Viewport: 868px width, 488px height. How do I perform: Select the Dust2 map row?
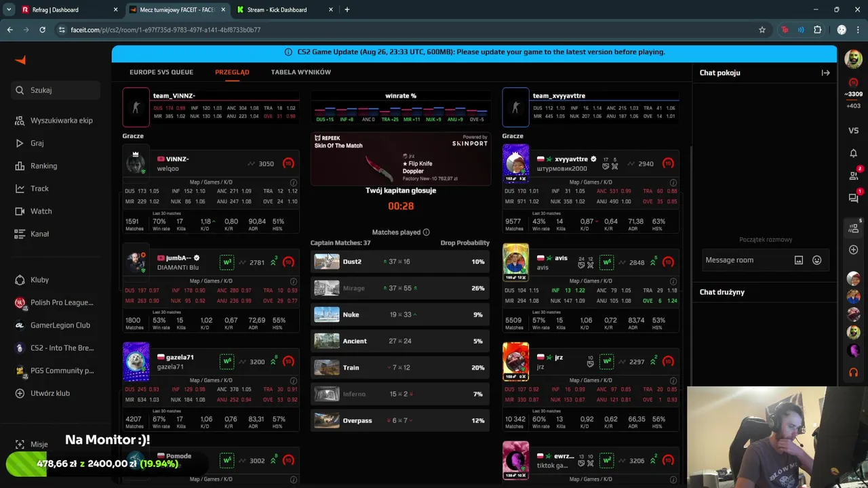click(x=400, y=262)
